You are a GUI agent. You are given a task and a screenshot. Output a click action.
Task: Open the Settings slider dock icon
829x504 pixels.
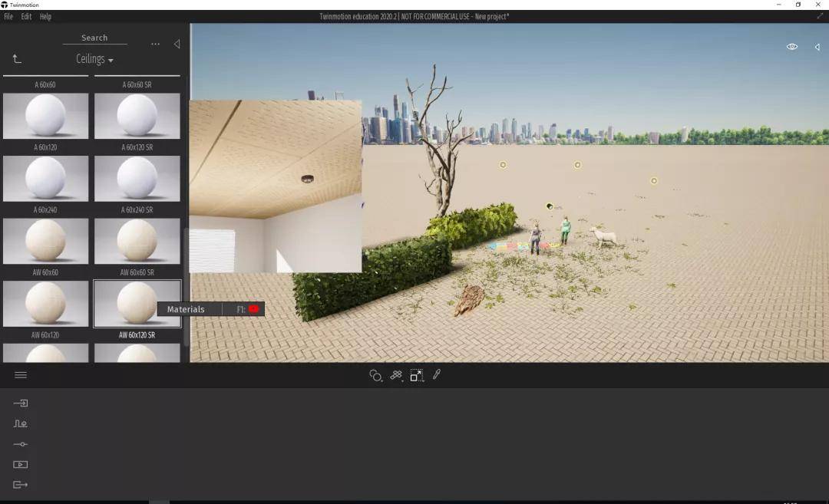[21, 444]
